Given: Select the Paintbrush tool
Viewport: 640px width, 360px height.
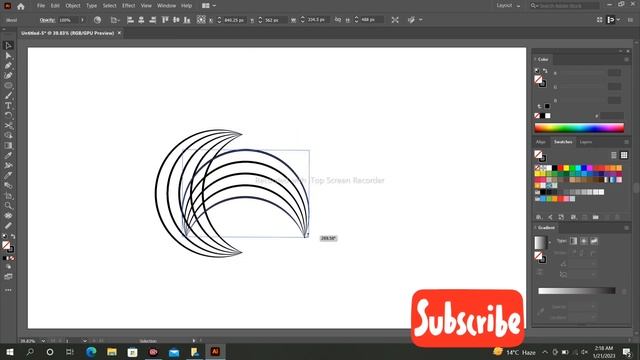Looking at the screenshot, I should 8,96.
